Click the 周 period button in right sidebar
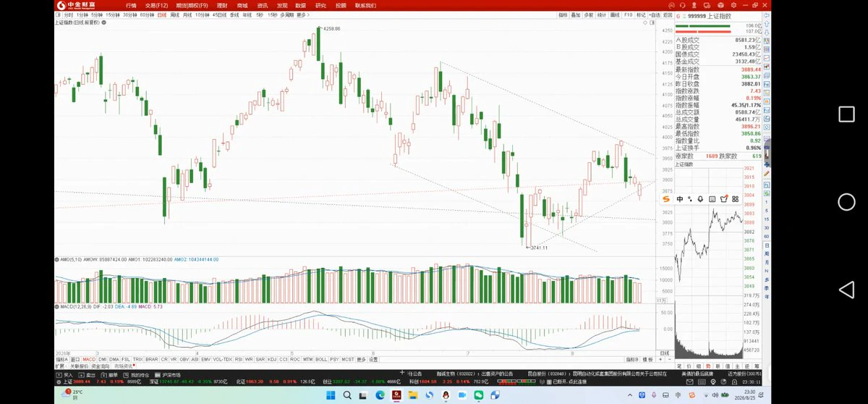The height and width of the screenshot is (404, 868). tap(767, 253)
